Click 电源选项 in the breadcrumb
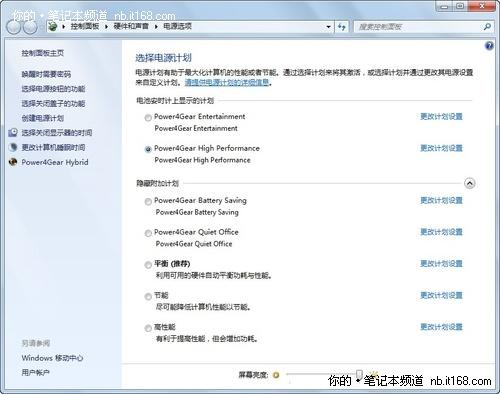The width and height of the screenshot is (500, 394). [177, 26]
